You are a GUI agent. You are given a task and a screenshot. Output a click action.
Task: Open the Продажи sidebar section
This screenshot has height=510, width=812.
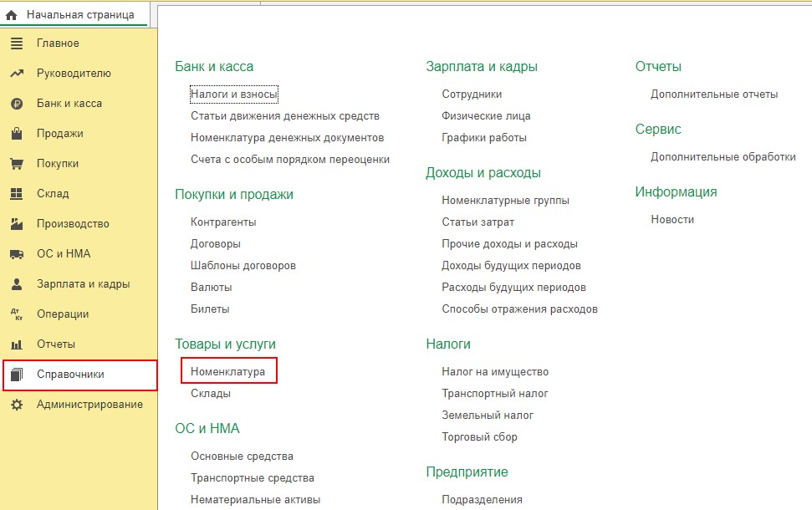(x=59, y=134)
